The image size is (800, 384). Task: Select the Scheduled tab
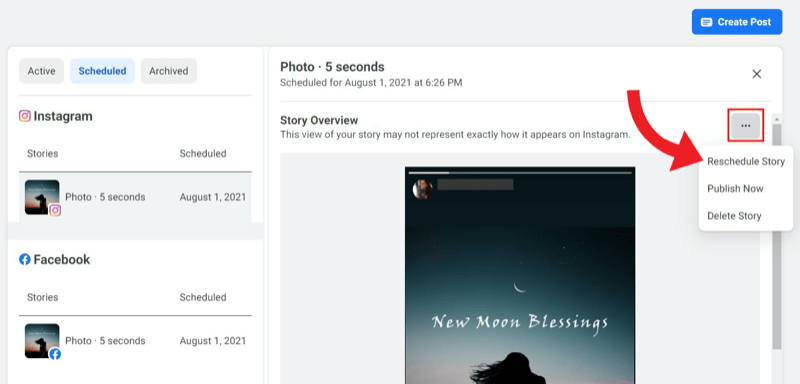point(102,71)
